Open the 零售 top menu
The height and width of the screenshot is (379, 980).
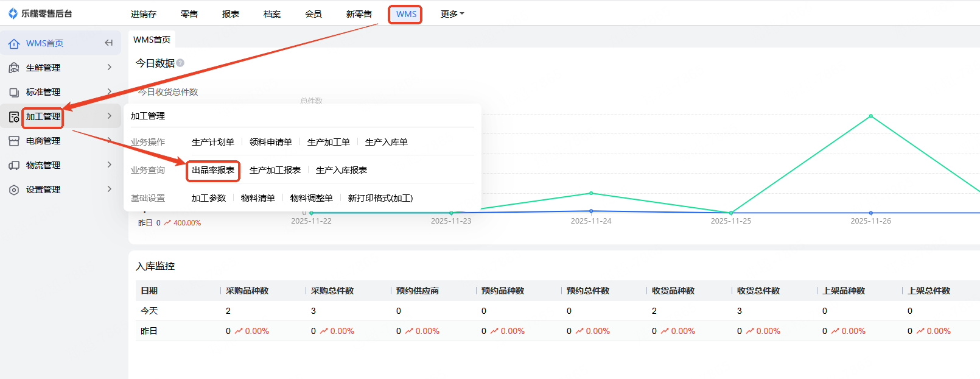(x=189, y=14)
